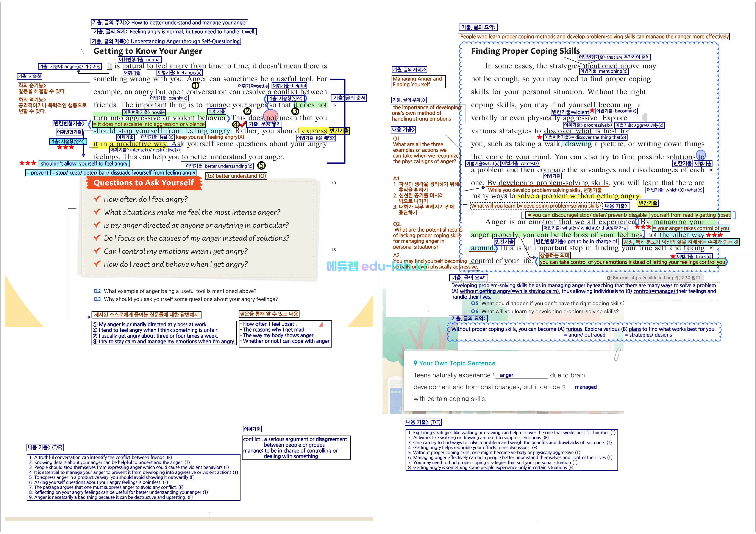
Task: Click the "Questions to Ask Yourself" orange banner
Action: (144, 183)
